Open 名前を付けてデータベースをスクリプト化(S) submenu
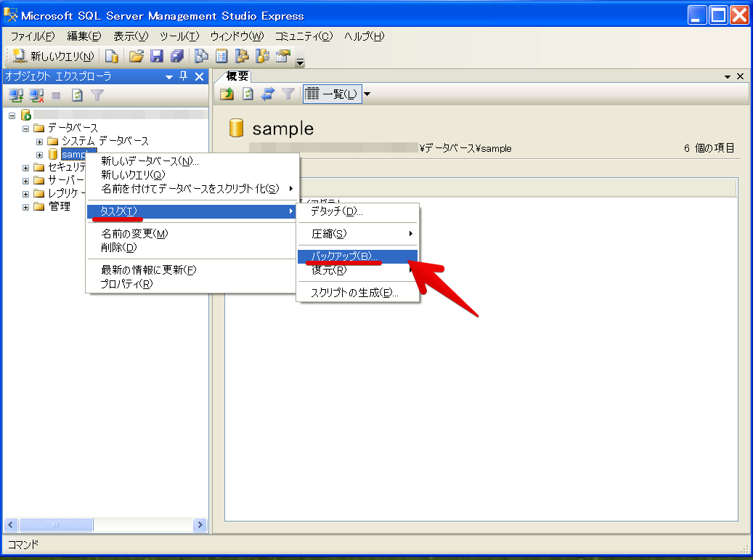Screen dimensions: 753x560 click(x=191, y=189)
